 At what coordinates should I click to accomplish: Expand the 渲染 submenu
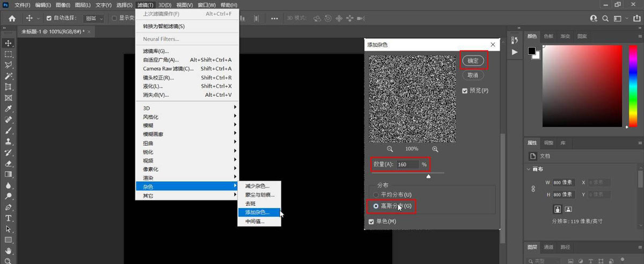pyautogui.click(x=187, y=177)
